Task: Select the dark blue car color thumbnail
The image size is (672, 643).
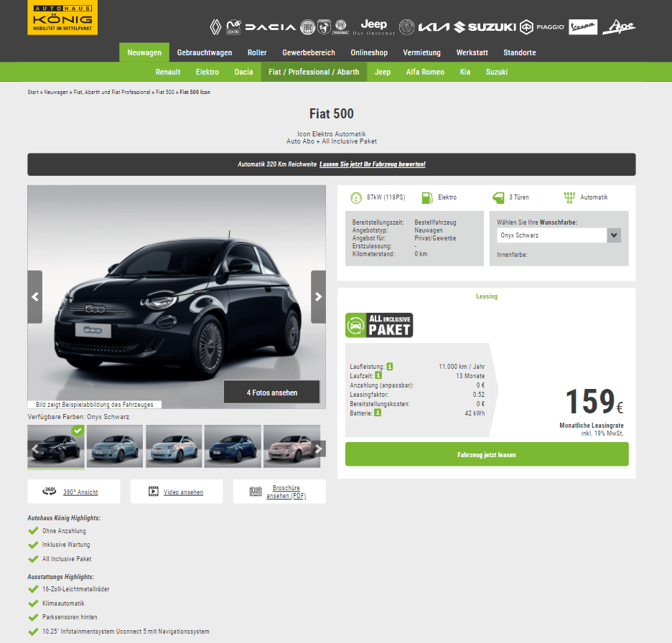Action: (x=233, y=446)
